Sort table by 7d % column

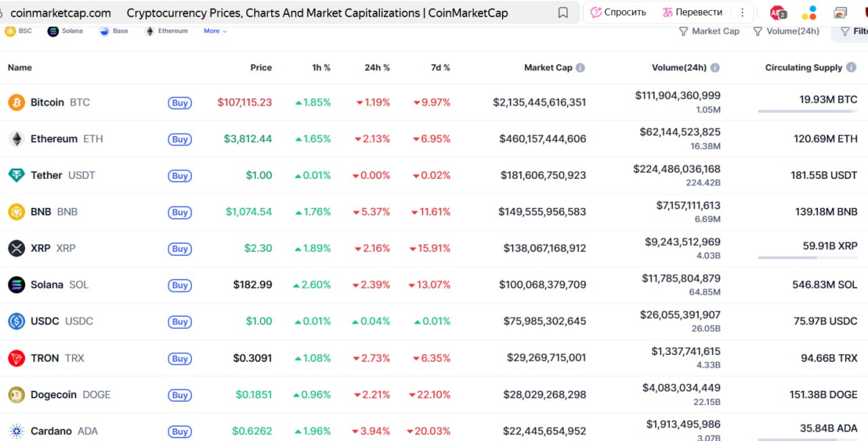tap(440, 68)
